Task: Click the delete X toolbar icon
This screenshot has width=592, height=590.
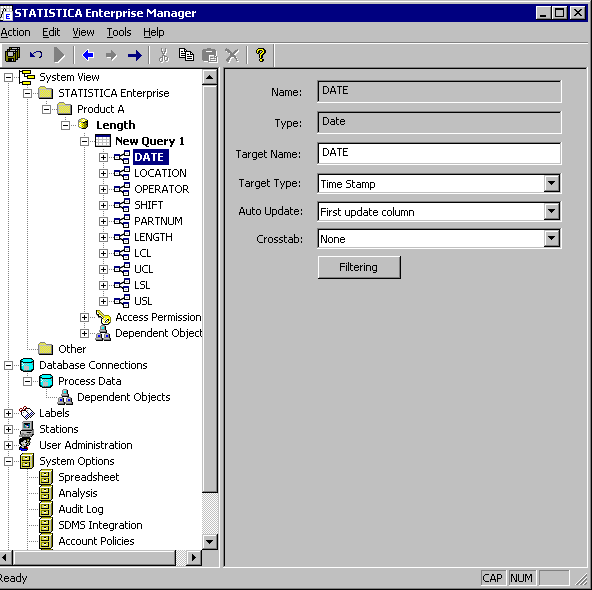Action: 232,55
